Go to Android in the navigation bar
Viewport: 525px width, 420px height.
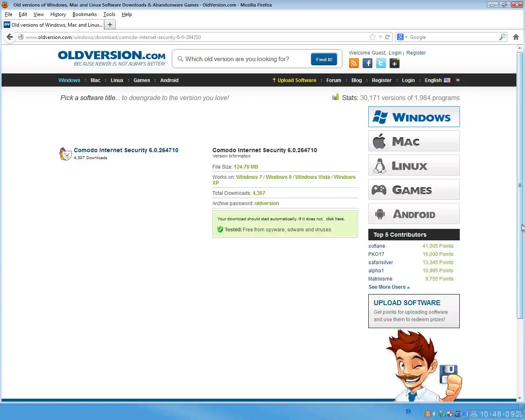click(x=169, y=80)
